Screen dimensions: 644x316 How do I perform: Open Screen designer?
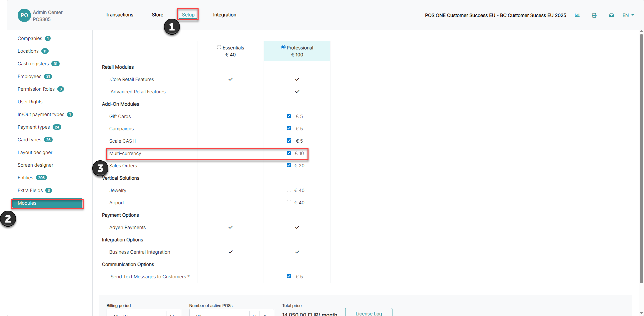click(35, 165)
